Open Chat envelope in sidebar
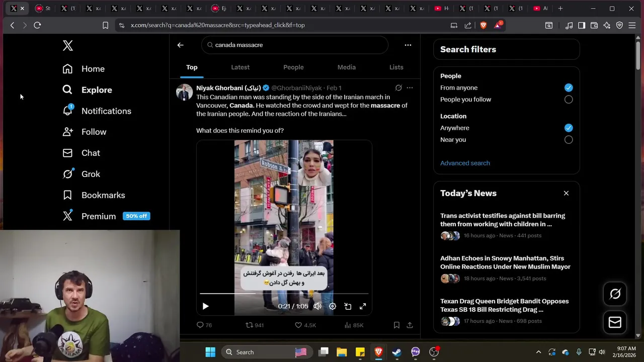The height and width of the screenshot is (362, 644). [81, 153]
